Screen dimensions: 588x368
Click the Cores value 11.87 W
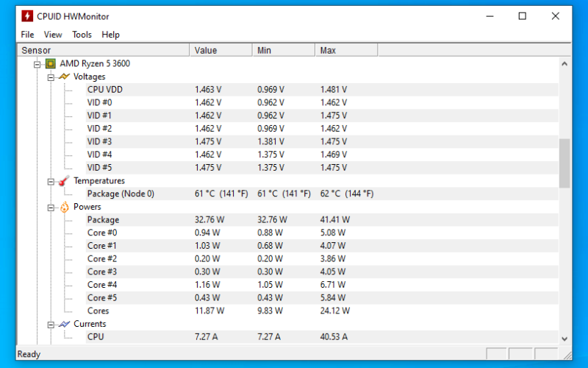point(209,311)
